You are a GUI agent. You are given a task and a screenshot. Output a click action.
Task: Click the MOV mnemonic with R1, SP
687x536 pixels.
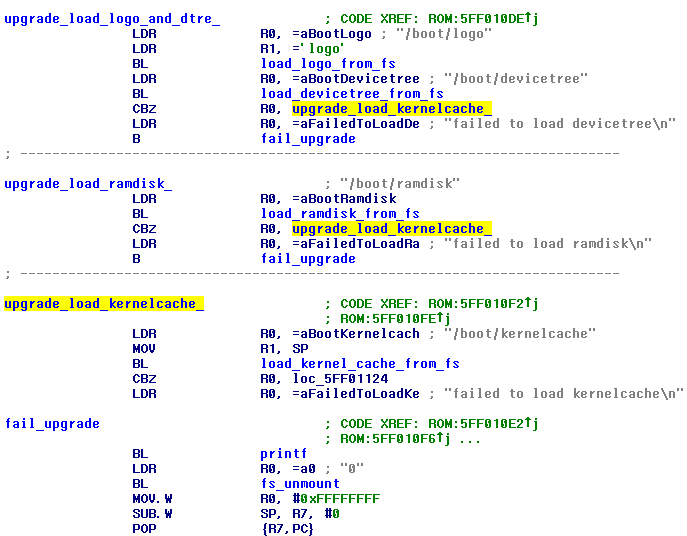pyautogui.click(x=144, y=349)
